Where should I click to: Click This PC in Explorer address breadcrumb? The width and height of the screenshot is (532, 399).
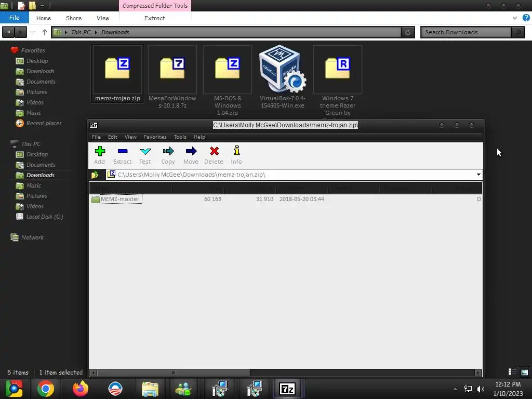click(x=81, y=32)
